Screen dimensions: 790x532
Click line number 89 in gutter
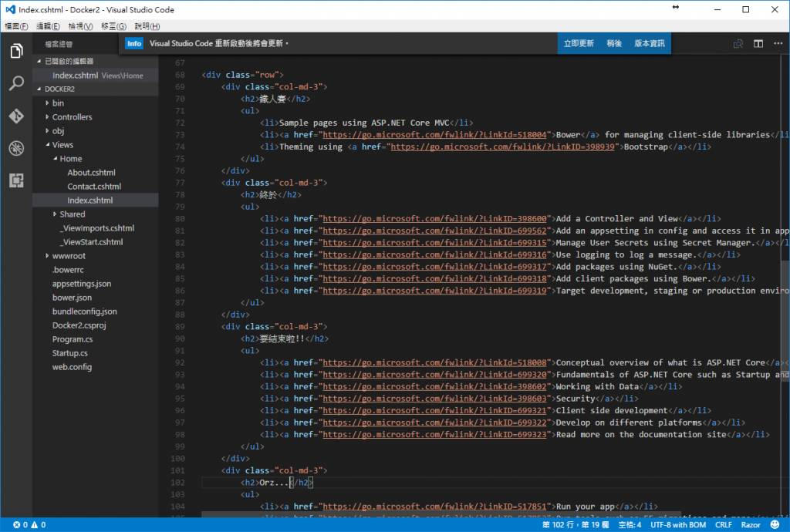point(180,327)
